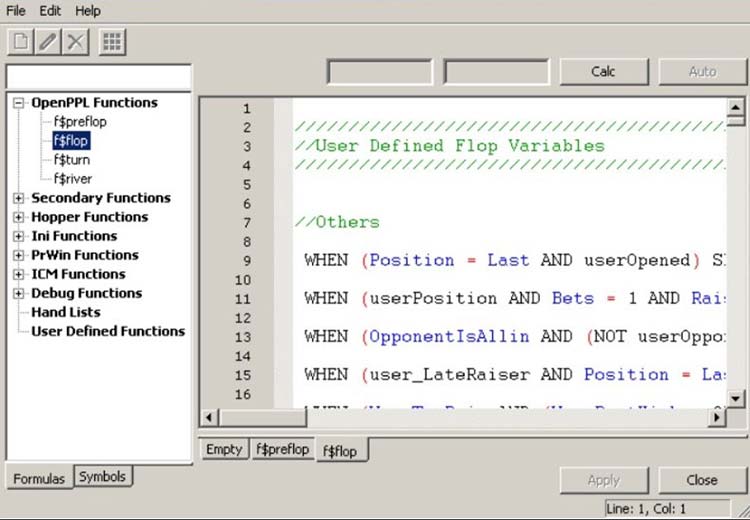This screenshot has width=750, height=520.
Task: Click the New formula toolbar icon
Action: pos(20,42)
